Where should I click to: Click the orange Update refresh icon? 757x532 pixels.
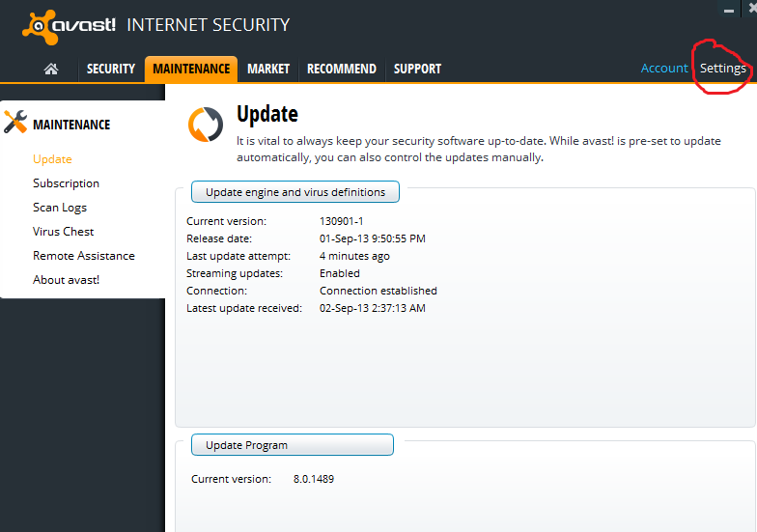tap(205, 124)
